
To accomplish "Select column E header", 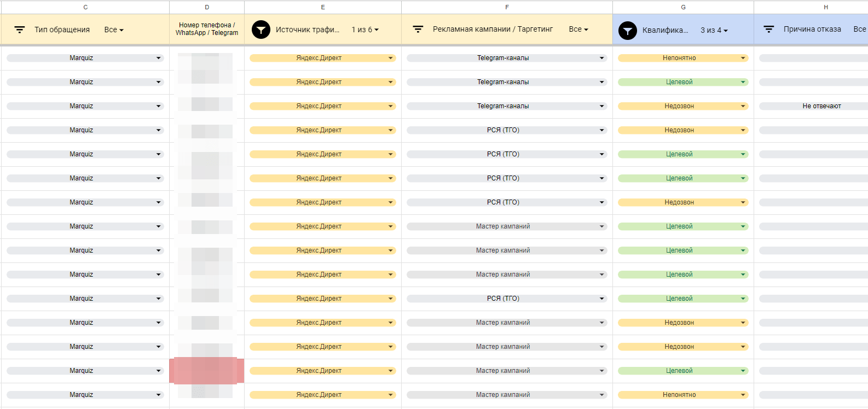I will (x=323, y=7).
